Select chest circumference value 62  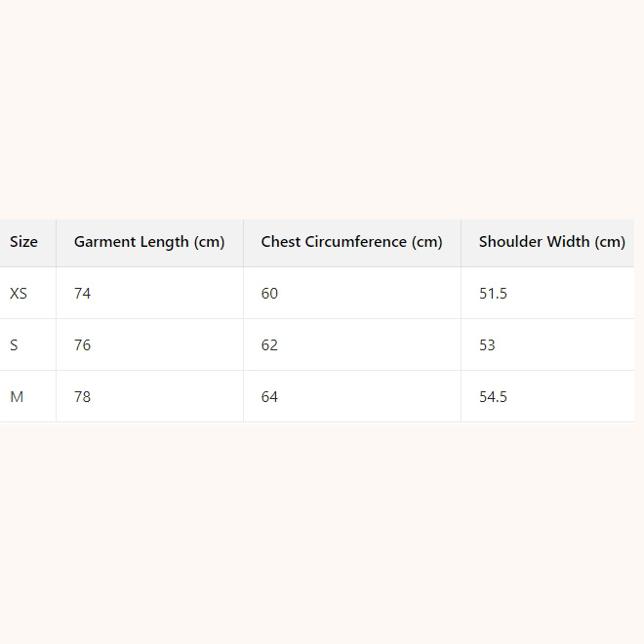pos(269,344)
